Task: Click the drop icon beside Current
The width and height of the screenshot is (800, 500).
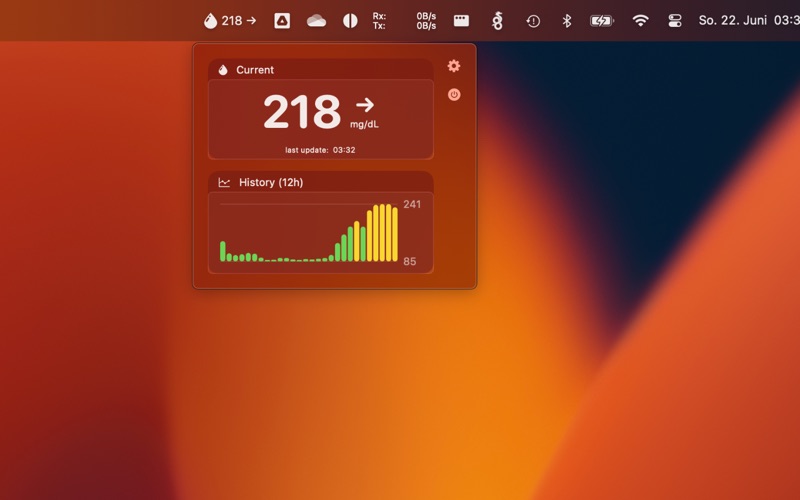Action: pos(223,70)
